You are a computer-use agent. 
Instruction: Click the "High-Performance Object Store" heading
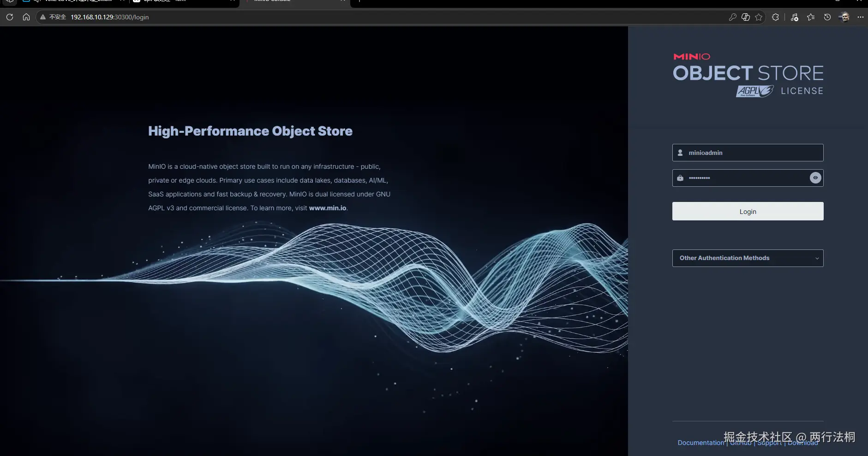(250, 131)
